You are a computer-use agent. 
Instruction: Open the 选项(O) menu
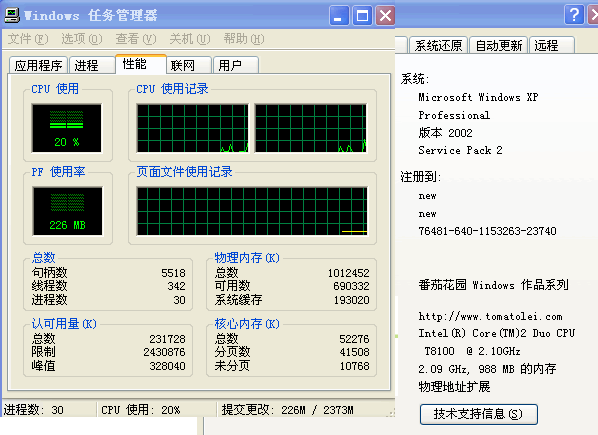(82, 39)
